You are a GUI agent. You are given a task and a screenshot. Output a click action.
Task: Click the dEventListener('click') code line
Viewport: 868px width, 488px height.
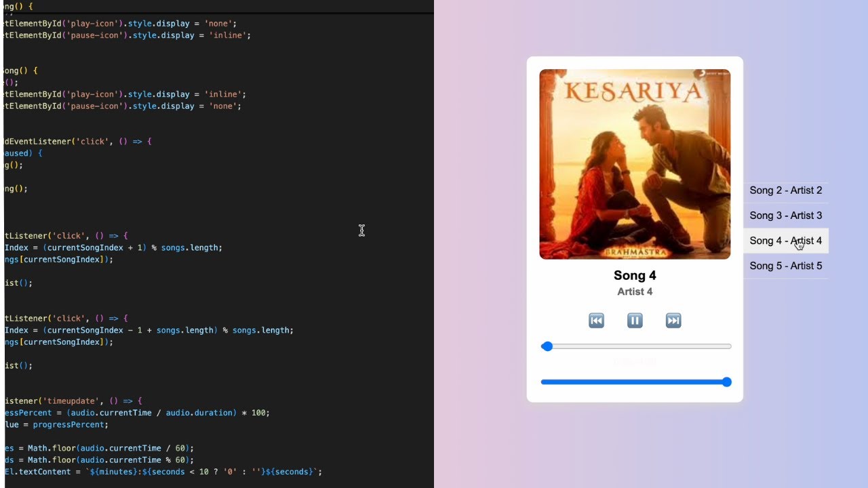pos(77,141)
